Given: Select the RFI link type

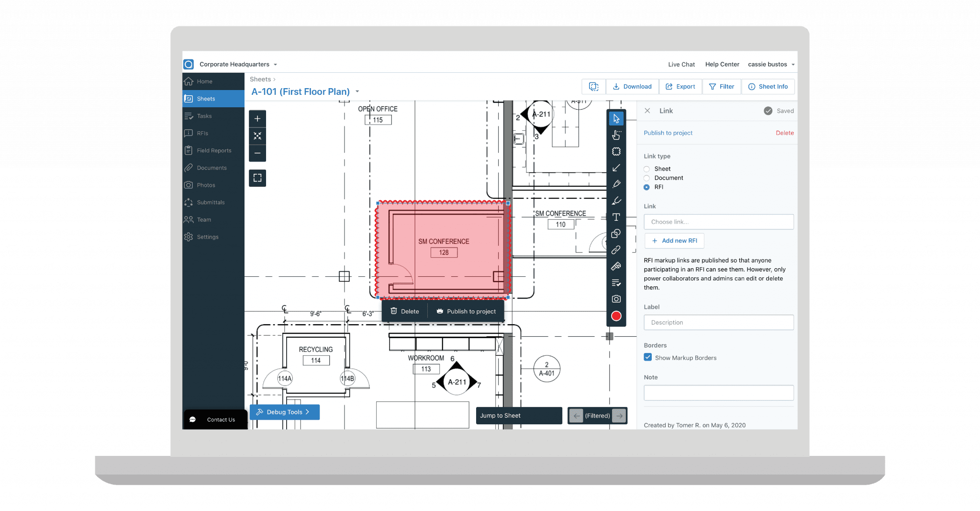Looking at the screenshot, I should pos(647,187).
